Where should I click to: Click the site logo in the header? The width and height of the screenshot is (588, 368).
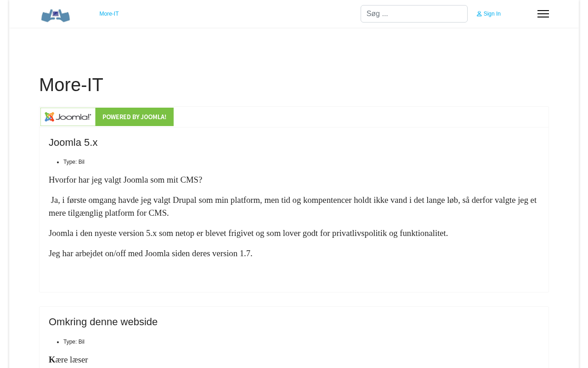(x=56, y=15)
